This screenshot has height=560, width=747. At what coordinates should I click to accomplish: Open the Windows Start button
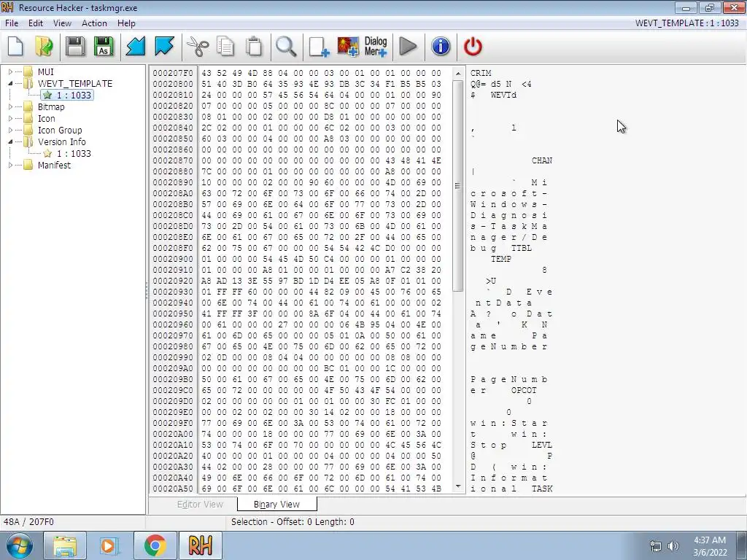pos(20,545)
